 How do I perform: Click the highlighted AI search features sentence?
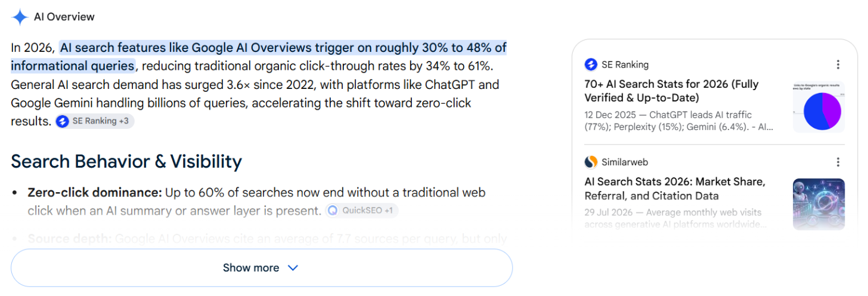tap(259, 56)
